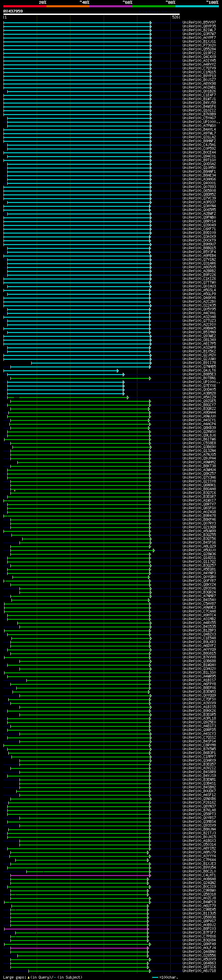
Task: Select label UniRef100_Q8KFA9
Action: [x=199, y=944]
